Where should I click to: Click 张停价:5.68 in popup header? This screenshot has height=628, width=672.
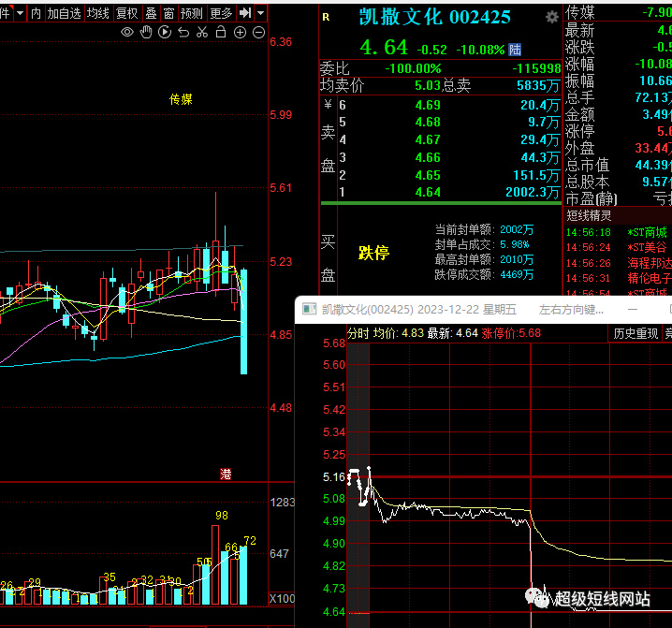pos(511,333)
